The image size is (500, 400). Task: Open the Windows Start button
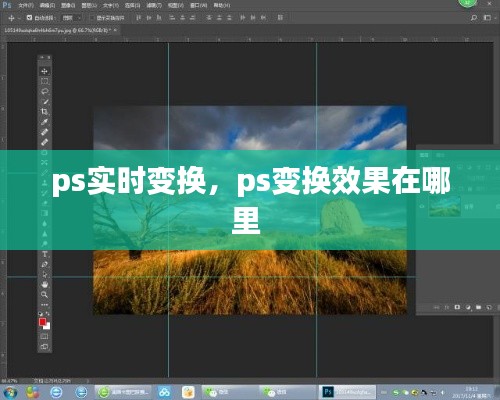point(11,392)
